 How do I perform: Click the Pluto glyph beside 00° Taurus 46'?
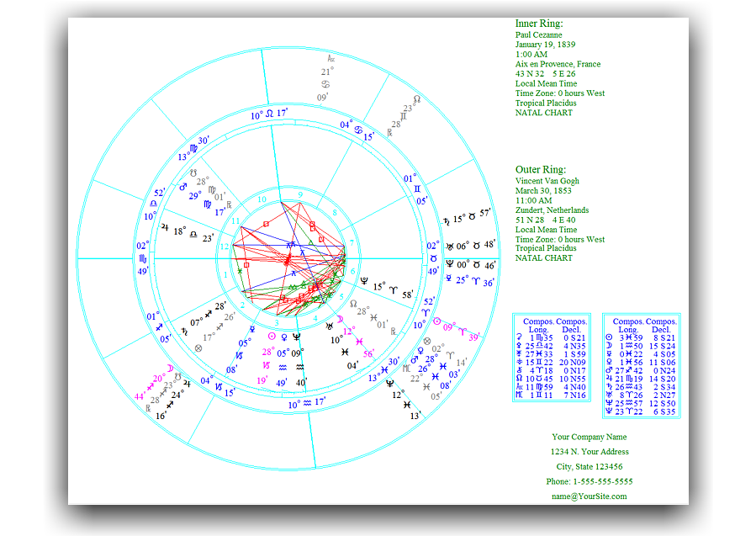click(449, 263)
